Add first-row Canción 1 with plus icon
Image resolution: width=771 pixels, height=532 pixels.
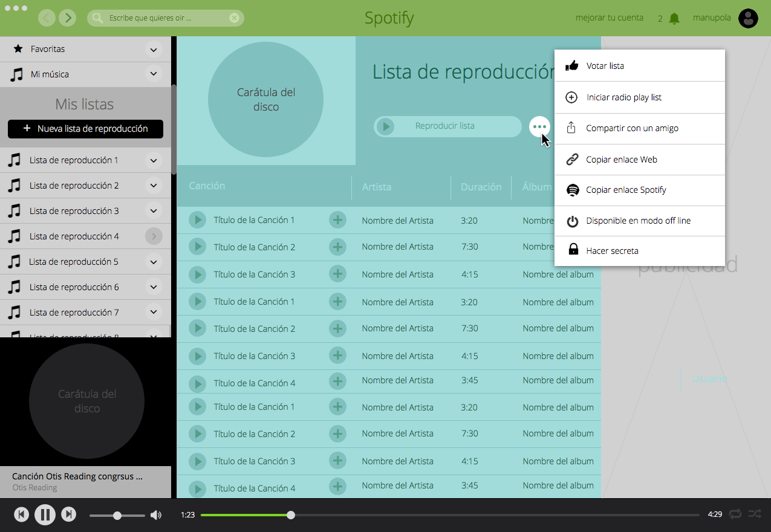click(x=337, y=219)
